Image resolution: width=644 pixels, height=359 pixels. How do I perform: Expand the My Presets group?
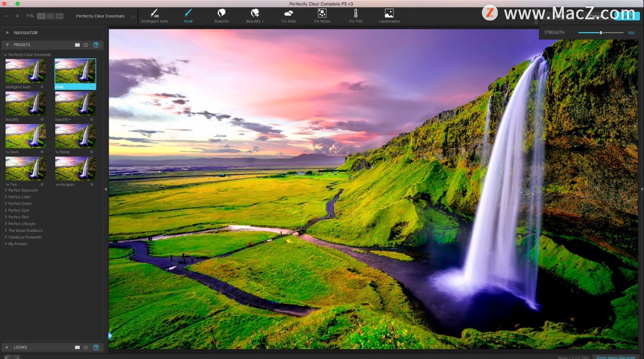tap(5, 244)
